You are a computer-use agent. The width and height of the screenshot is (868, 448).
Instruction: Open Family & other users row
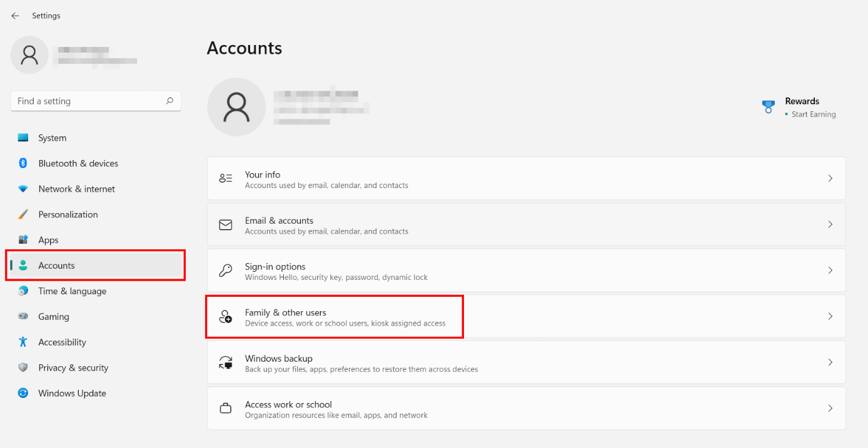click(x=526, y=316)
